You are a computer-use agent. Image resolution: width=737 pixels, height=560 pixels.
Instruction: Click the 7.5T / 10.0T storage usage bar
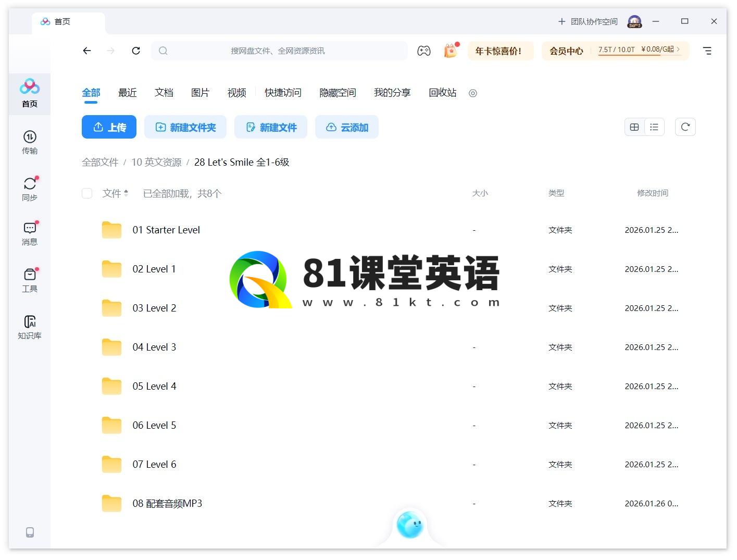pos(617,50)
